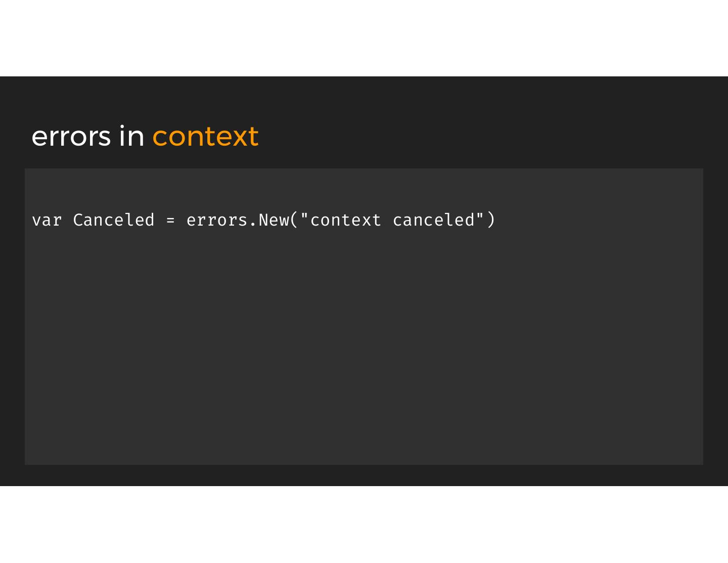The height and width of the screenshot is (563, 728).
Task: Click the equals sign in the code
Action: (170, 221)
